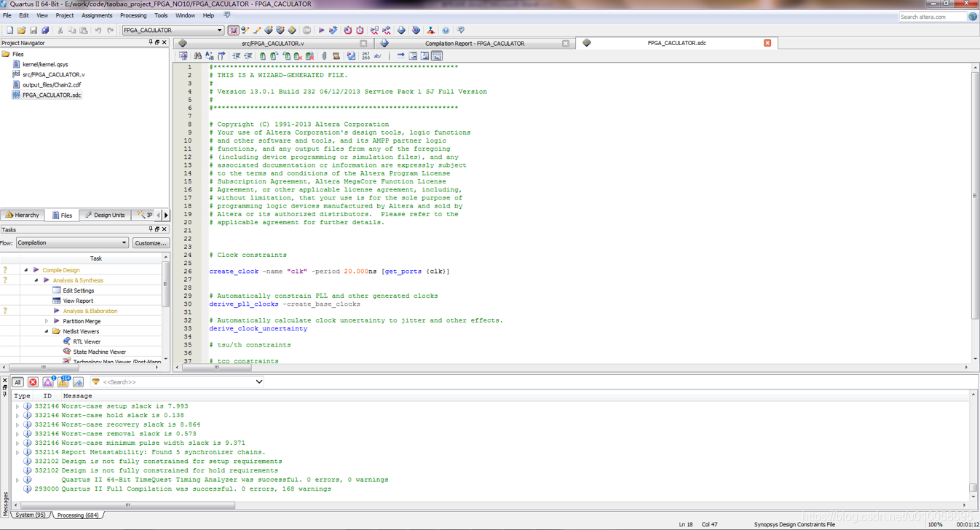The image size is (980, 530).
Task: Save the current file icon
Action: point(33,31)
